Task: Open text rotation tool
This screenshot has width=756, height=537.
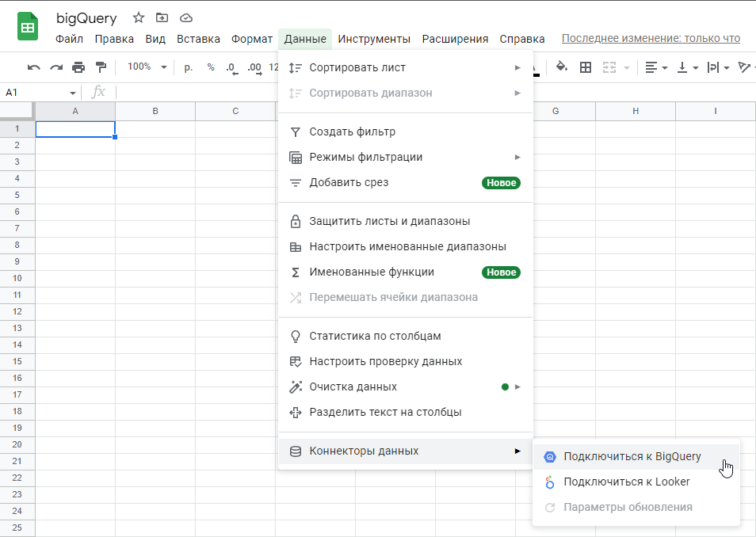Action: 746,67
